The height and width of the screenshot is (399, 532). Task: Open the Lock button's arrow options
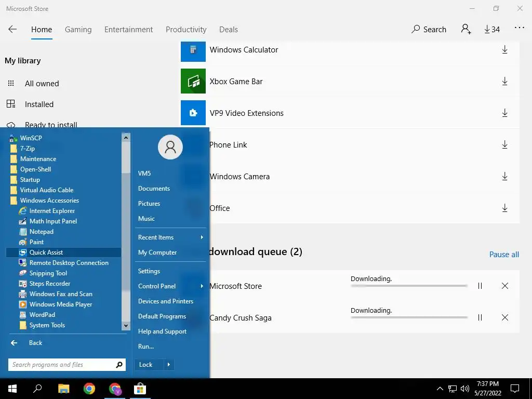pos(169,365)
